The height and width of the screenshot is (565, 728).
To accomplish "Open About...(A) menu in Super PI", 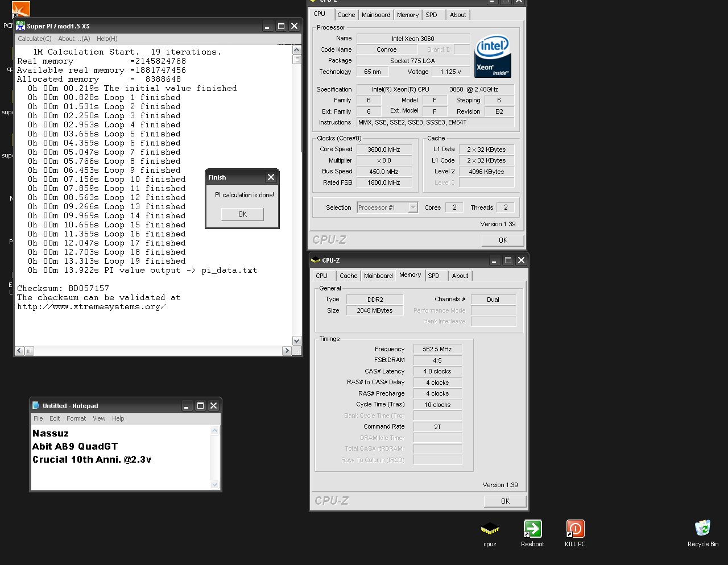I will click(x=74, y=39).
